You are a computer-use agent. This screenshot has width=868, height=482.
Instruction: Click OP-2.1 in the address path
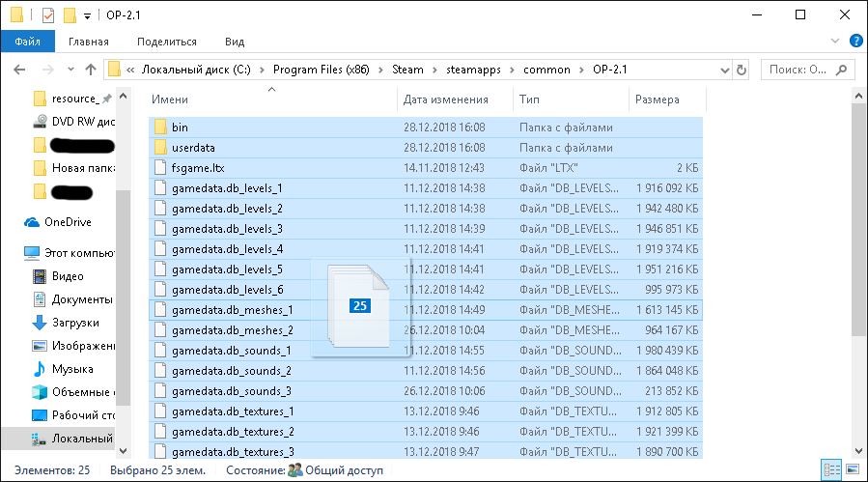pyautogui.click(x=609, y=70)
